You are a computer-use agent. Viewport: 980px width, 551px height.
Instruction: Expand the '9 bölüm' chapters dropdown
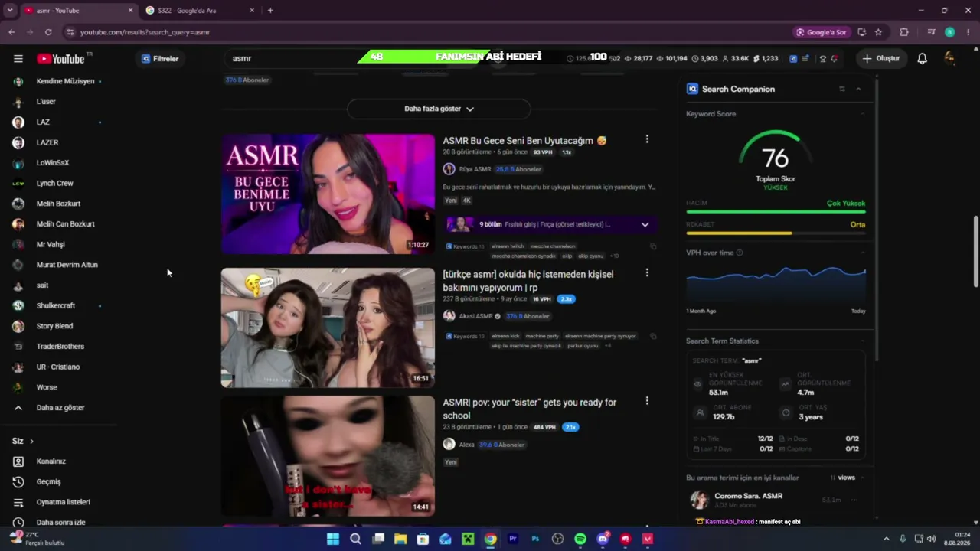tap(645, 224)
